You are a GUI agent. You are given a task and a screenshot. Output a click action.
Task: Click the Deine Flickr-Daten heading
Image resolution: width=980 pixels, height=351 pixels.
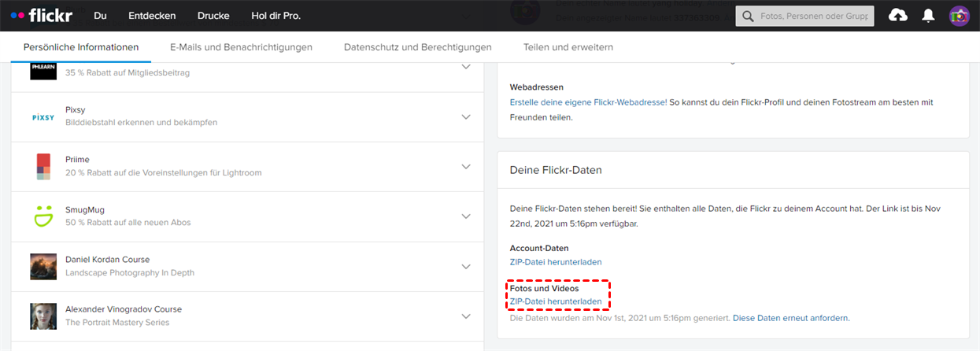pyautogui.click(x=556, y=170)
